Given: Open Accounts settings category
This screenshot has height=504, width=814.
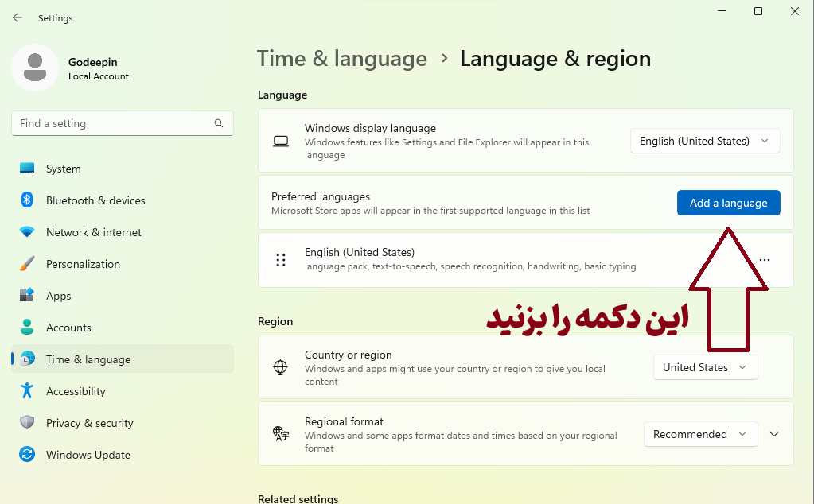Looking at the screenshot, I should click(x=123, y=328).
